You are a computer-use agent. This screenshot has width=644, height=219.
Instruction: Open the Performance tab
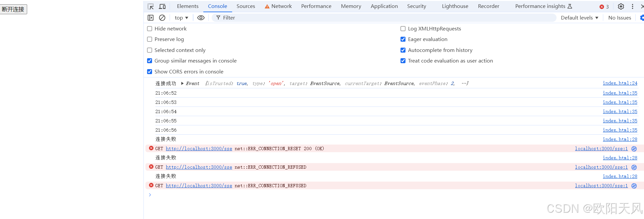pyautogui.click(x=316, y=6)
